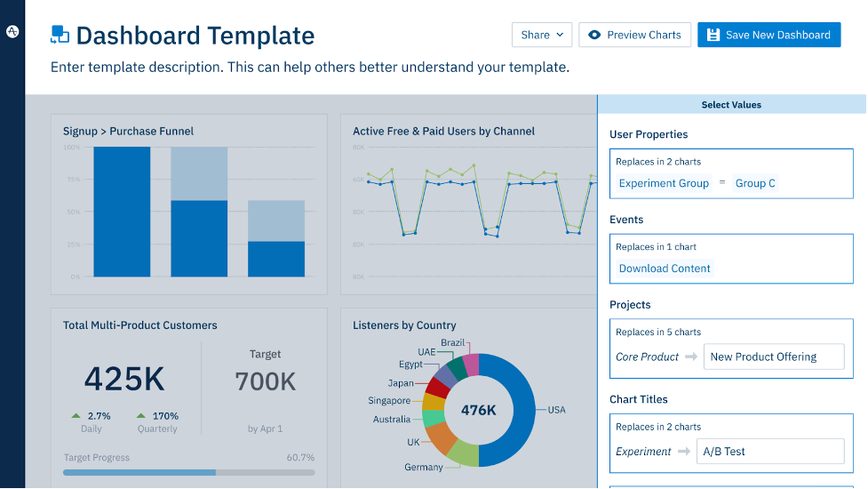Click the dashboard template icon beside title
868x489 pixels.
coord(60,35)
